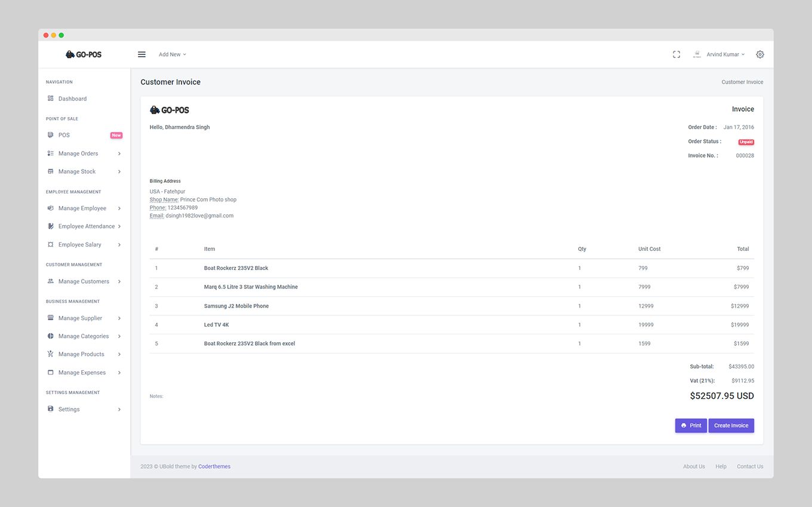Open the settings gear in the header
Viewport: 812px width, 507px height.
pyautogui.click(x=760, y=54)
